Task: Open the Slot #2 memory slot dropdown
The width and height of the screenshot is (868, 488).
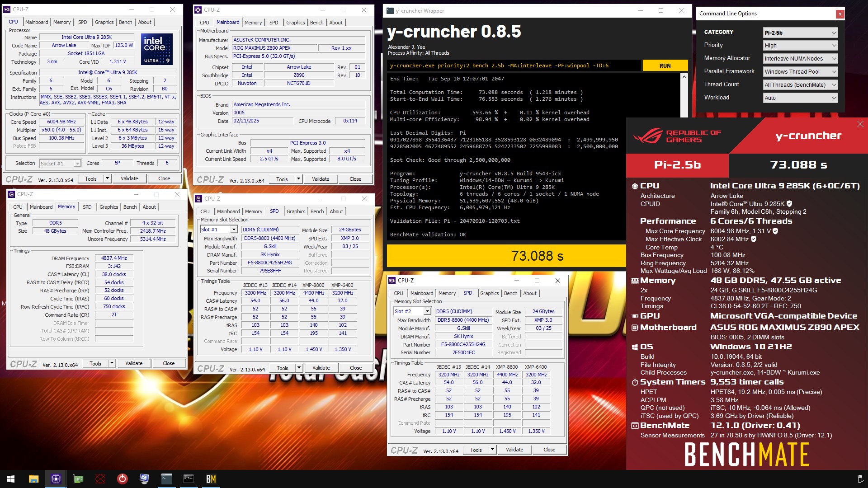Action: pos(412,311)
